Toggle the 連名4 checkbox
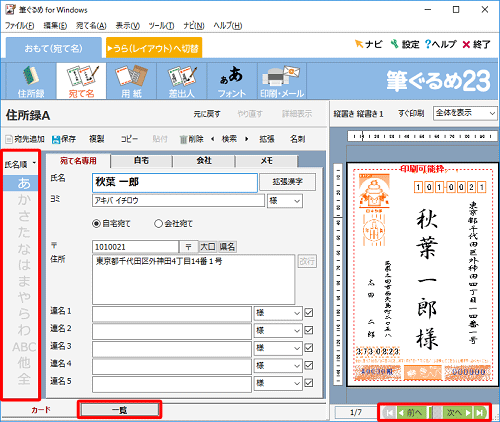 tap(309, 365)
